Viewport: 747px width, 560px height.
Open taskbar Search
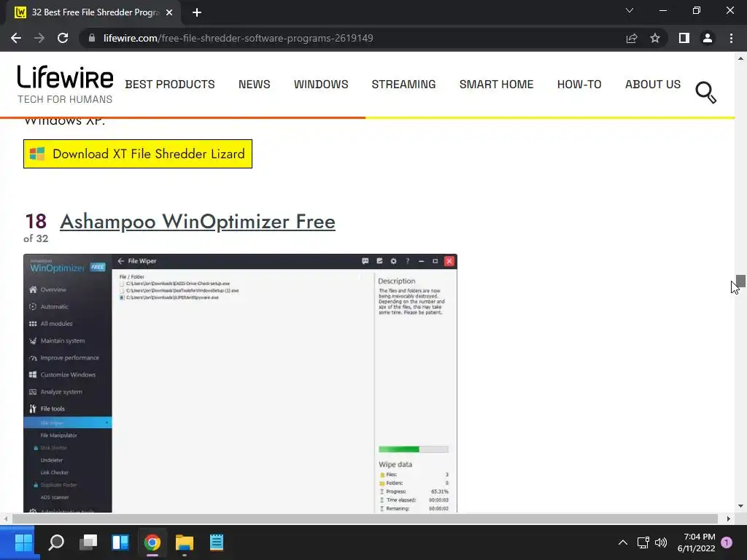[x=56, y=542]
